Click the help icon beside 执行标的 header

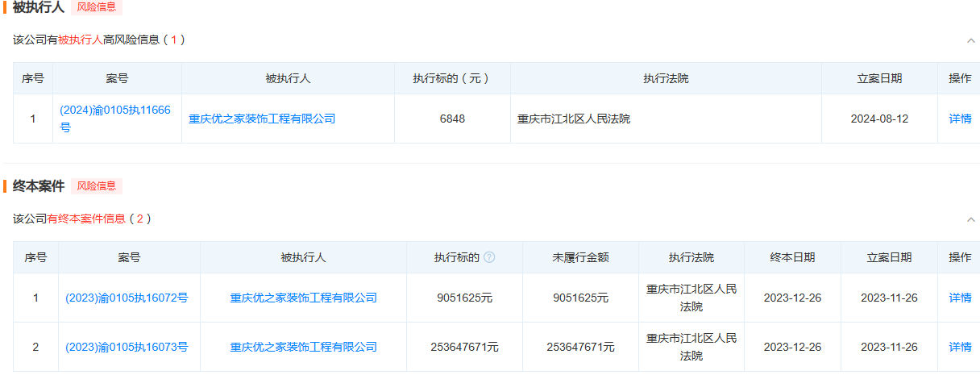[x=489, y=257]
